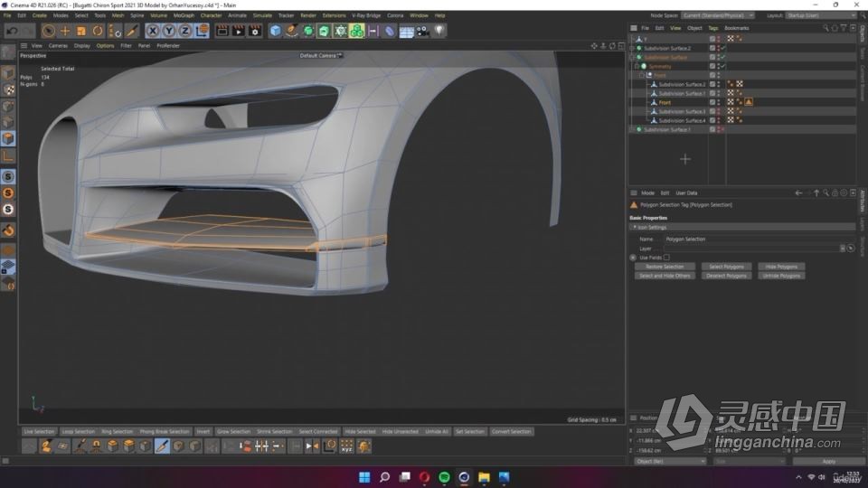Click the Spline Pen tool icon
868x488 pixels.
[x=291, y=31]
